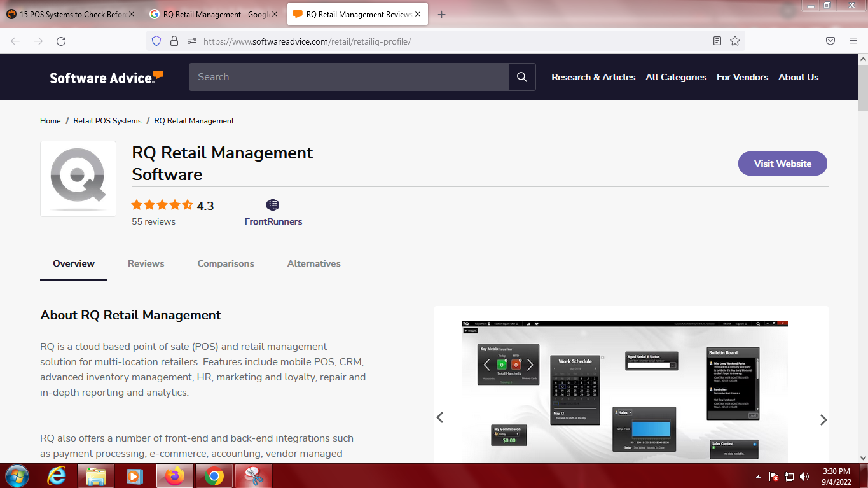The image size is (868, 488).
Task: Open the Alternatives tab
Action: [x=314, y=263]
